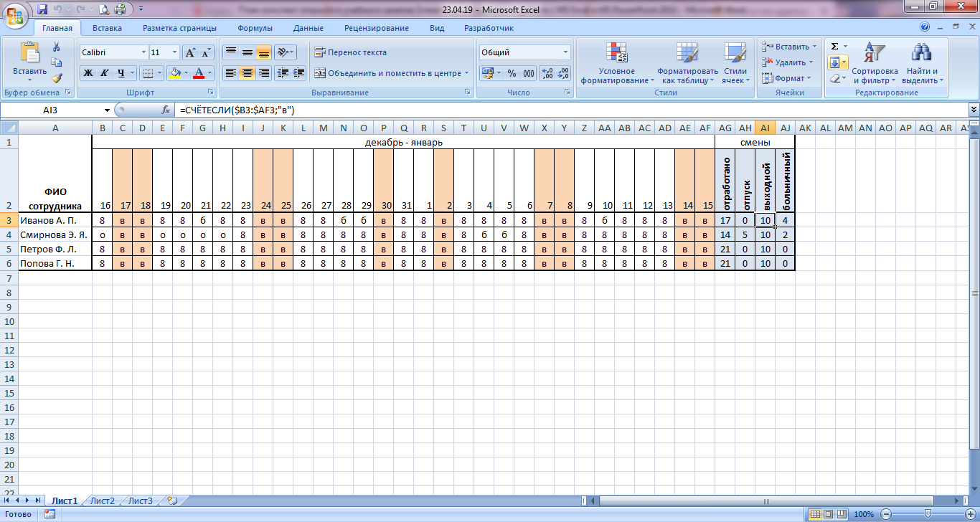Switch to the Вид tab
Image resolution: width=980 pixels, height=522 pixels.
437,28
